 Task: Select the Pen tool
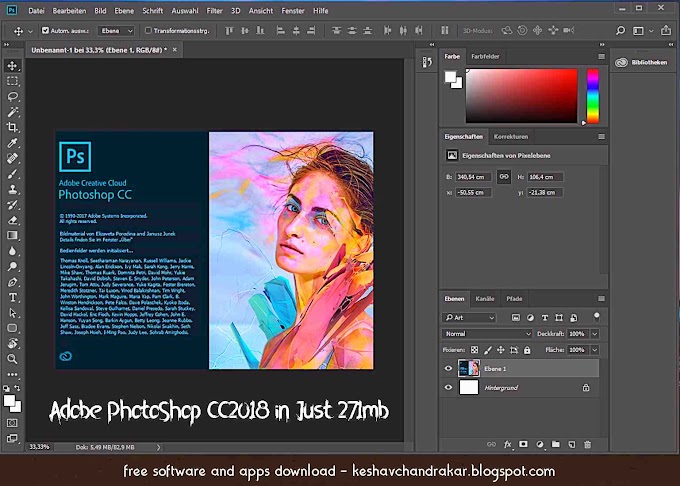[x=12, y=282]
